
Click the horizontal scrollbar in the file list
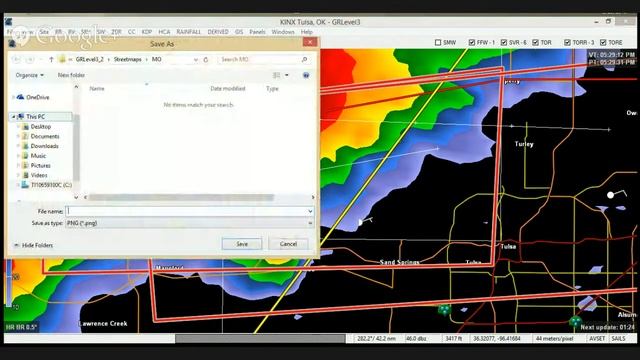[x=181, y=198]
